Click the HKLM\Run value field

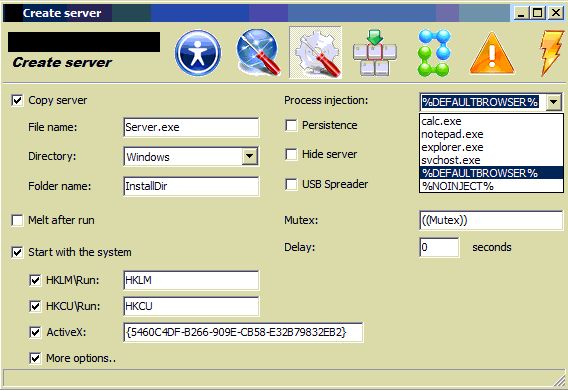point(191,280)
